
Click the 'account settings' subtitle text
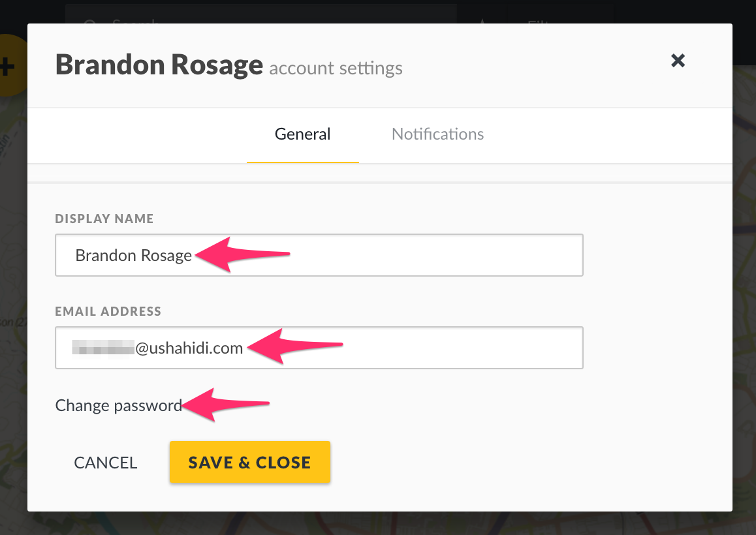336,68
